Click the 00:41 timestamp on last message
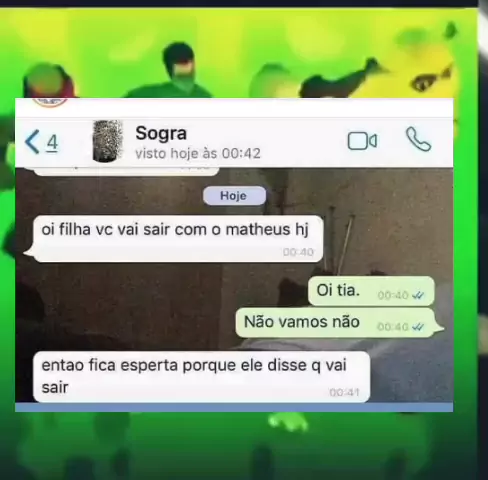Viewport: 488px width, 480px height. click(x=344, y=393)
